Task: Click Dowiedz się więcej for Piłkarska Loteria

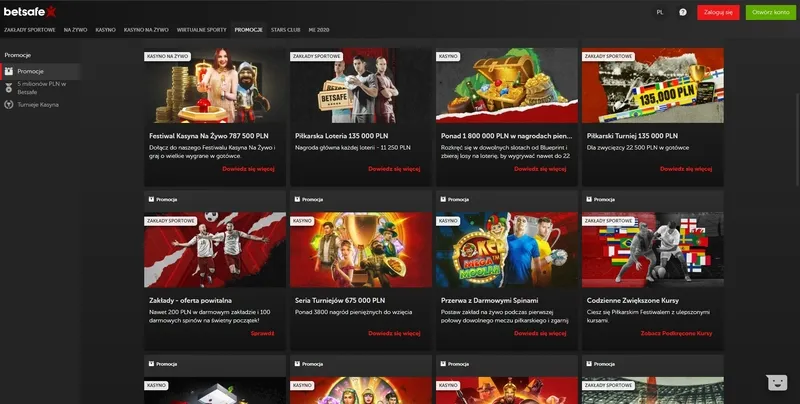Action: [x=394, y=169]
